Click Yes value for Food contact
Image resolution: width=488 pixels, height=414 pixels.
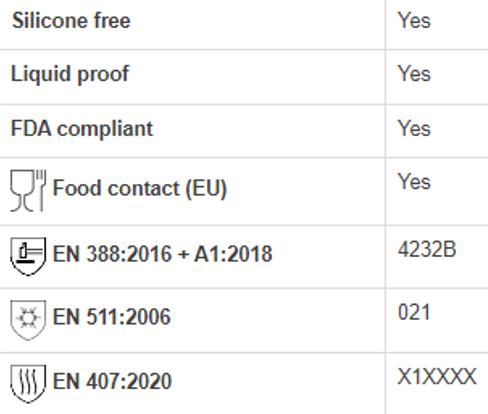414,182
